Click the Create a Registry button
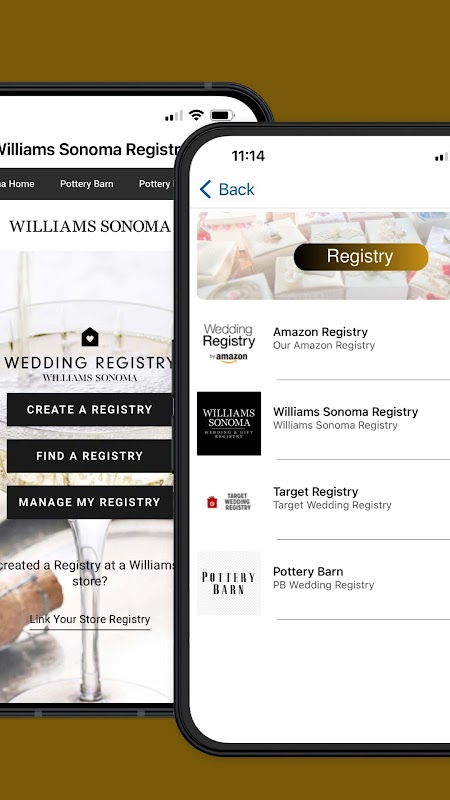 pyautogui.click(x=89, y=410)
